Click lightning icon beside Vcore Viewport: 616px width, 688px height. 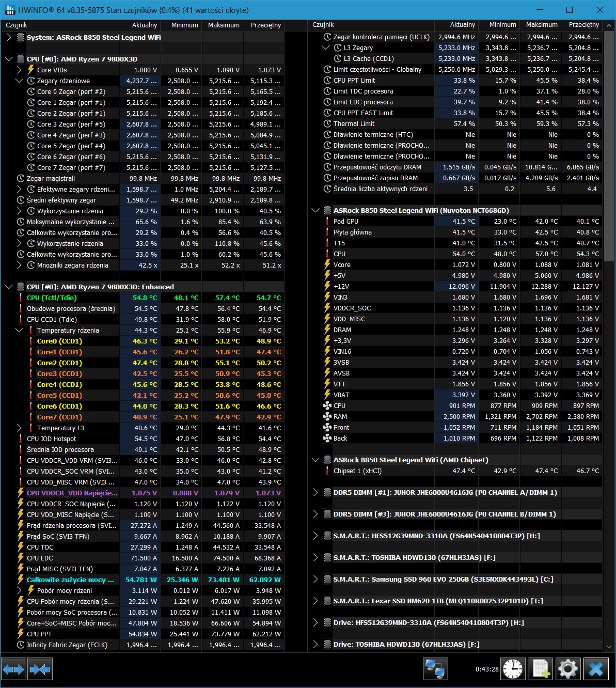[327, 264]
